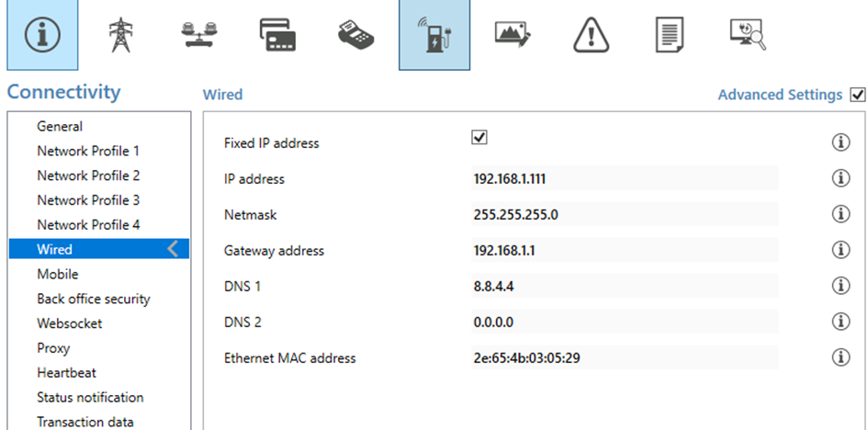The width and height of the screenshot is (868, 430).
Task: Select the monitor diagnostics magnifier icon
Action: click(748, 34)
